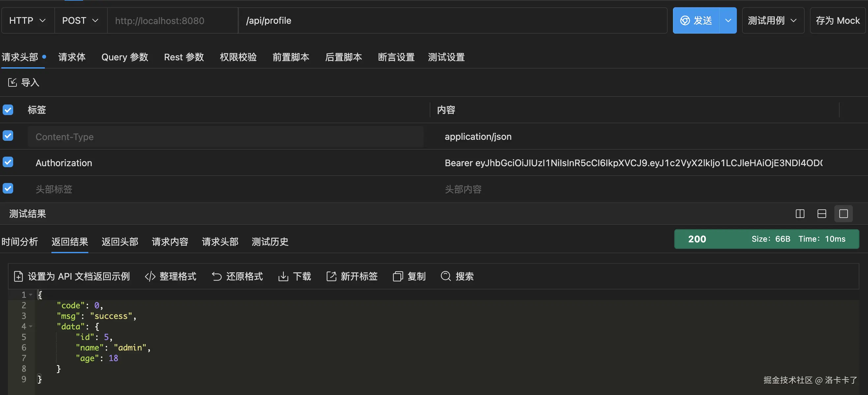Click the 200 status code badge
The width and height of the screenshot is (868, 395).
click(697, 239)
